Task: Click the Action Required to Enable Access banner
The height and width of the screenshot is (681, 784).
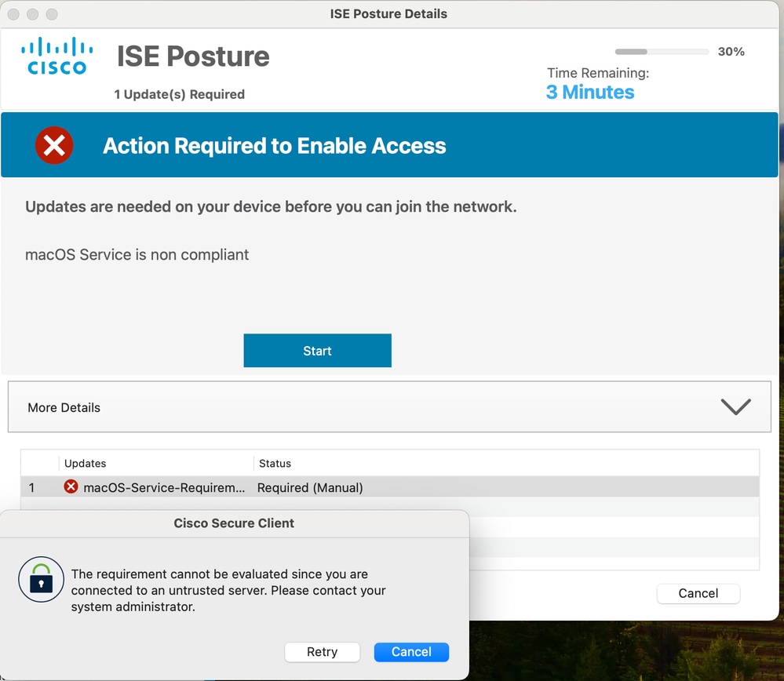Action: pyautogui.click(x=275, y=145)
